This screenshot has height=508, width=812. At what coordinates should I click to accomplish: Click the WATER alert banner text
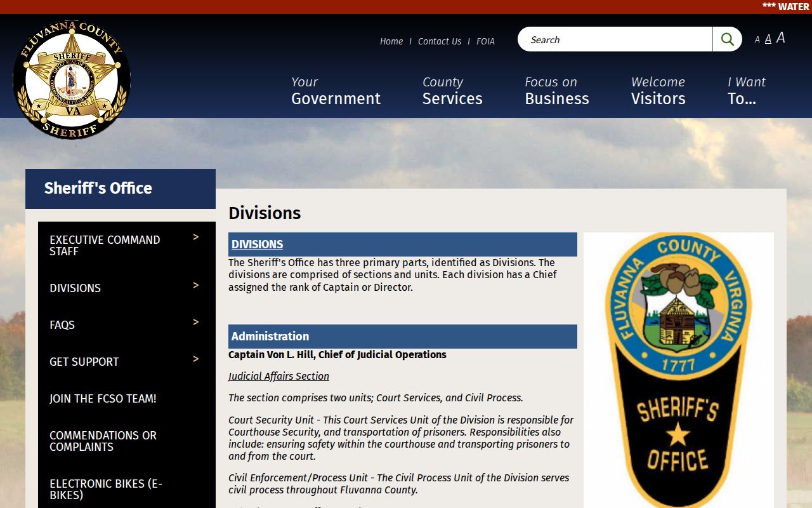coord(786,7)
